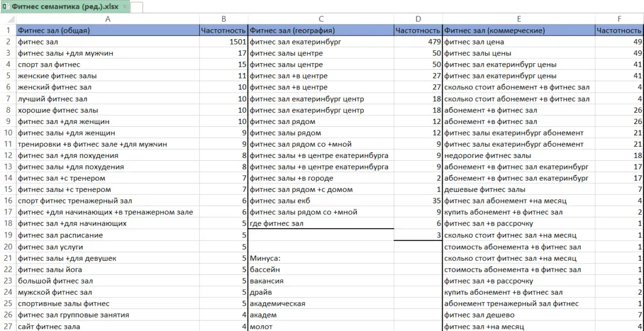Select column D header
This screenshot has height=331, width=644.
click(x=418, y=19)
